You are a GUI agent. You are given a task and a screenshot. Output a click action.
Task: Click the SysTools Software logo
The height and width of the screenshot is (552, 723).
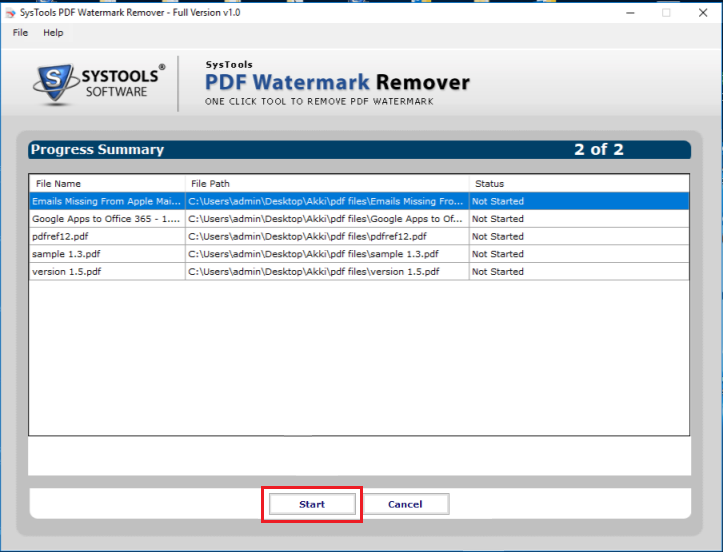[x=98, y=83]
